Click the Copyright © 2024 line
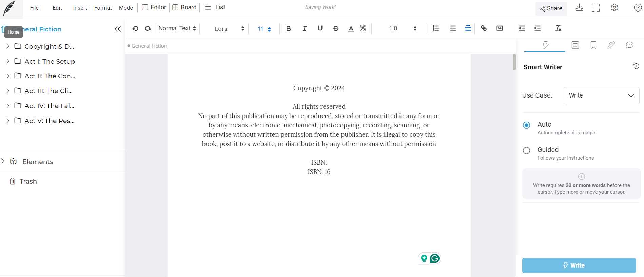 click(x=319, y=88)
